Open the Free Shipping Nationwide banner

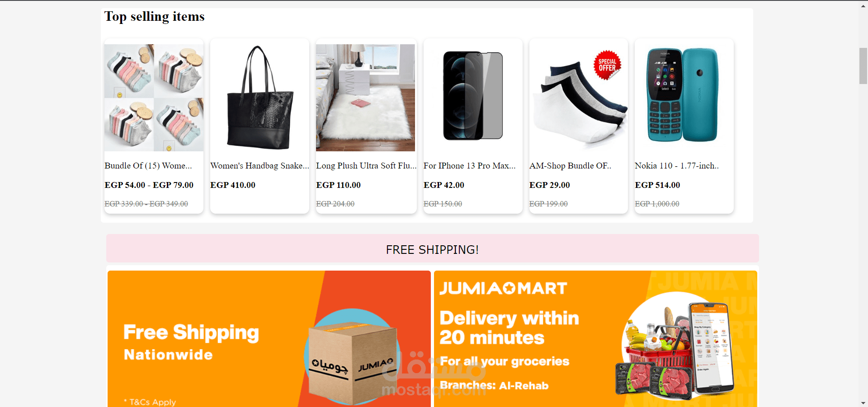click(269, 339)
